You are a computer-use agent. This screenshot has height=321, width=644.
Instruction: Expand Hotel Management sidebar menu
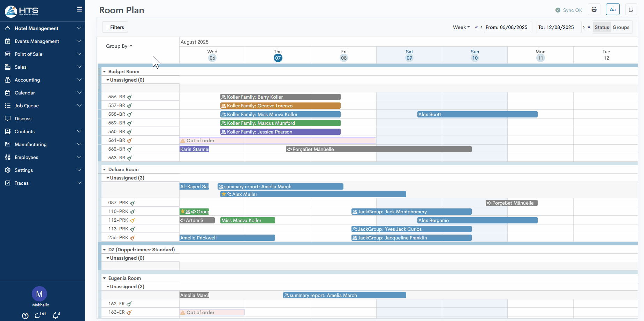pos(43,28)
